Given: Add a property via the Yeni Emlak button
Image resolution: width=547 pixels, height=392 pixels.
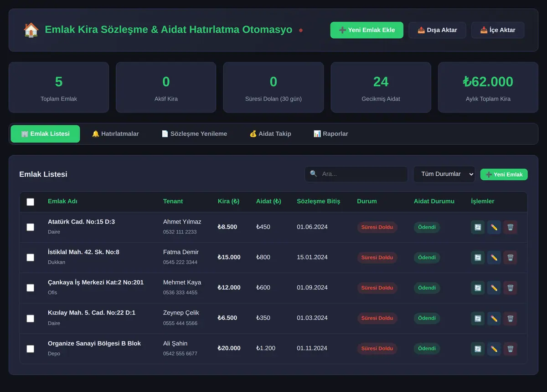Looking at the screenshot, I should pos(504,174).
